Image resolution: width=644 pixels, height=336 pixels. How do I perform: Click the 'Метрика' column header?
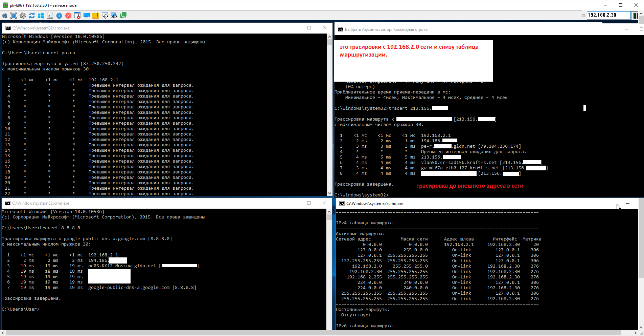tap(532, 239)
